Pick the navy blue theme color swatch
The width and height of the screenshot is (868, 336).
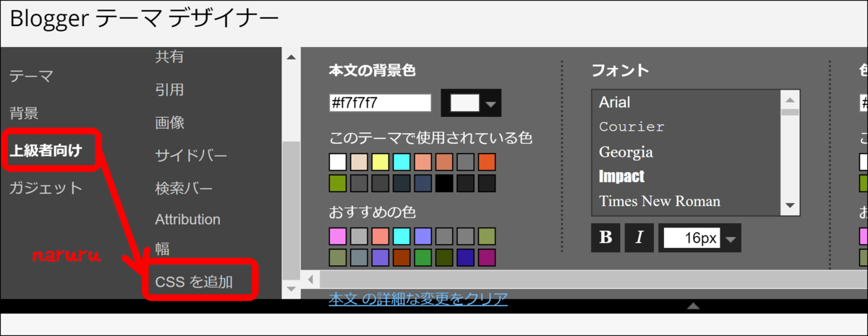(x=423, y=183)
